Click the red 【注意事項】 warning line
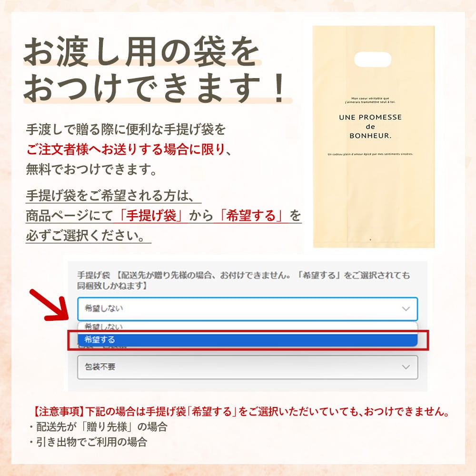Image resolution: width=476 pixels, height=476 pixels. click(241, 412)
